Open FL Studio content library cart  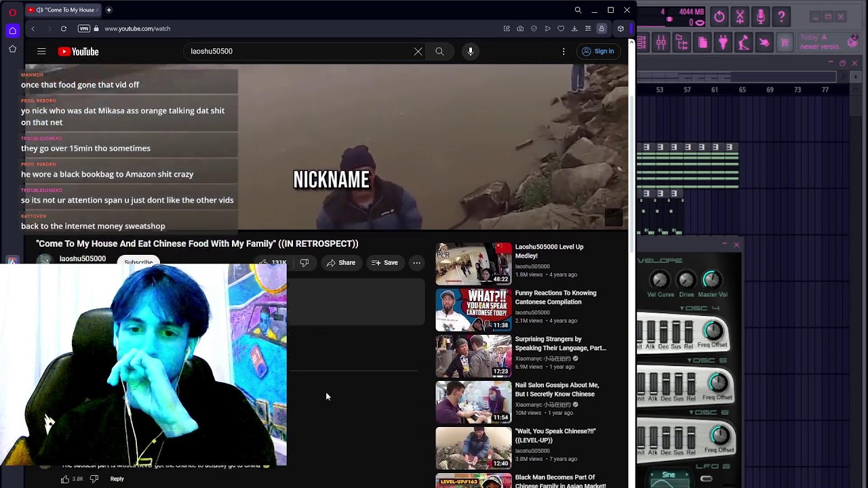(785, 43)
